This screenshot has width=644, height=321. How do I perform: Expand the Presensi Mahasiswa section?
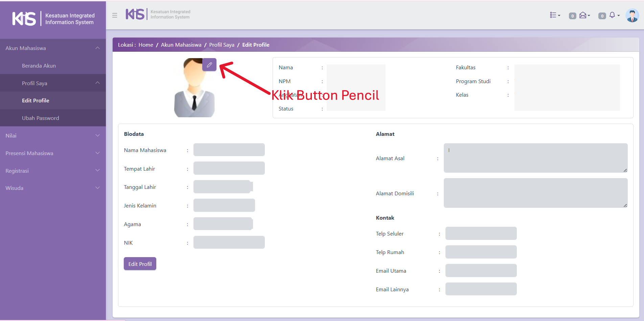coord(53,153)
